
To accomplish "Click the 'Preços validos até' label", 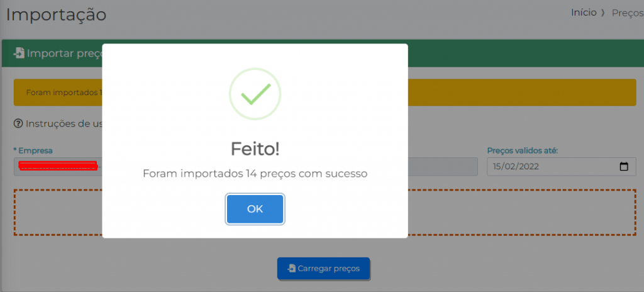I will tap(523, 151).
